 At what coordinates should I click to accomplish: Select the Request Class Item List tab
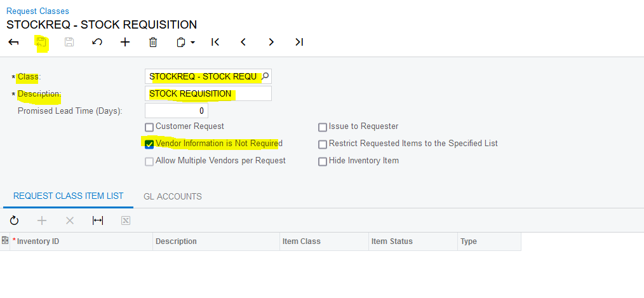(69, 196)
